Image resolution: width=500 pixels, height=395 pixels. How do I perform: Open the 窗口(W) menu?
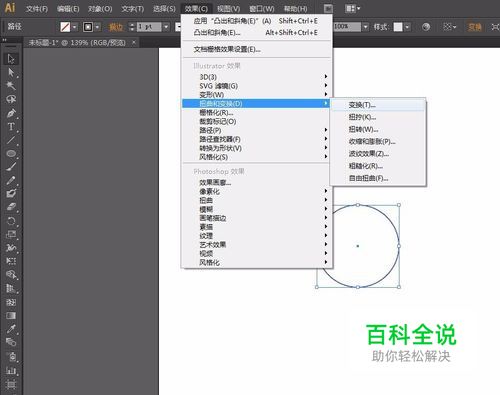coord(262,9)
